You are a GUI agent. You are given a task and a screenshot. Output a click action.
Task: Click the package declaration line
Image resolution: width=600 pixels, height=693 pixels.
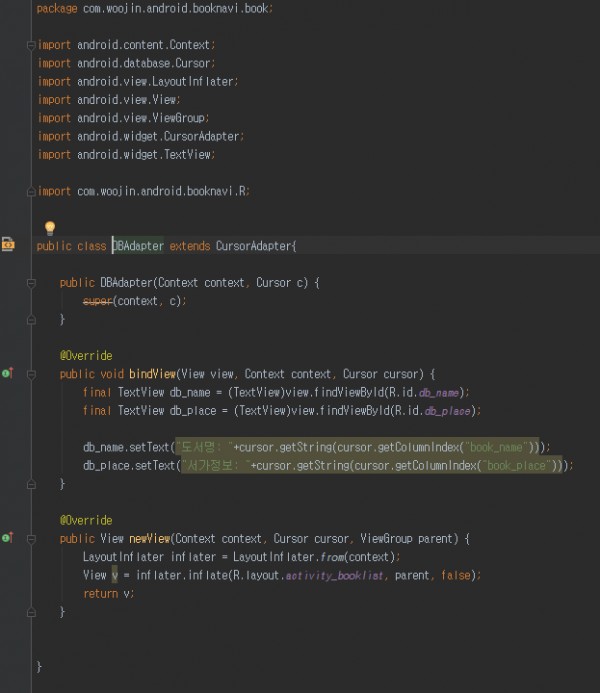pyautogui.click(x=155, y=8)
